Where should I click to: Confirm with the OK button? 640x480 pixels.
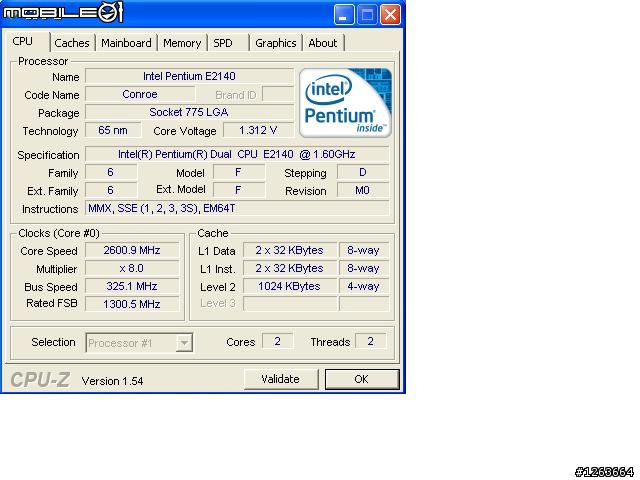click(362, 379)
